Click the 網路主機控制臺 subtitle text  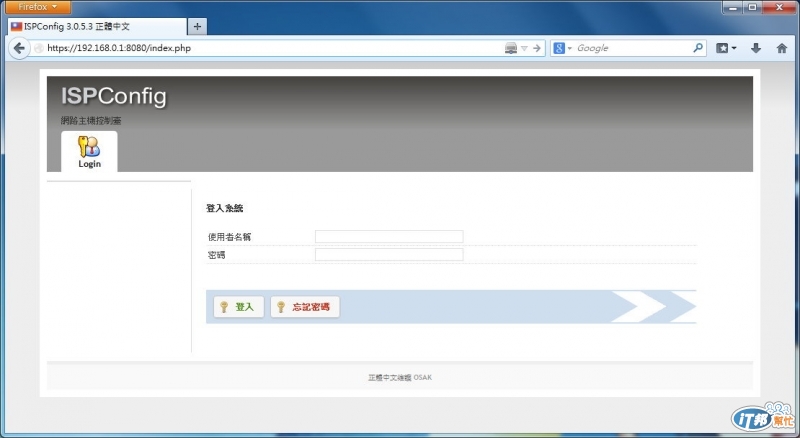tap(91, 121)
